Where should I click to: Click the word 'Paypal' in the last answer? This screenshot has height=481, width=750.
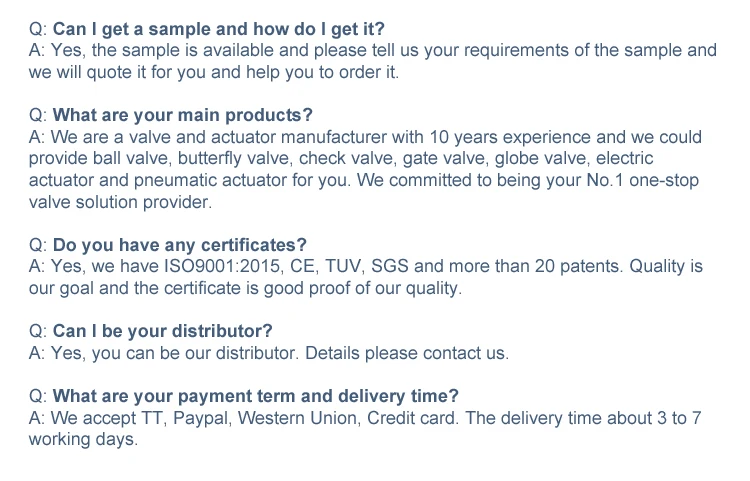[x=202, y=419]
